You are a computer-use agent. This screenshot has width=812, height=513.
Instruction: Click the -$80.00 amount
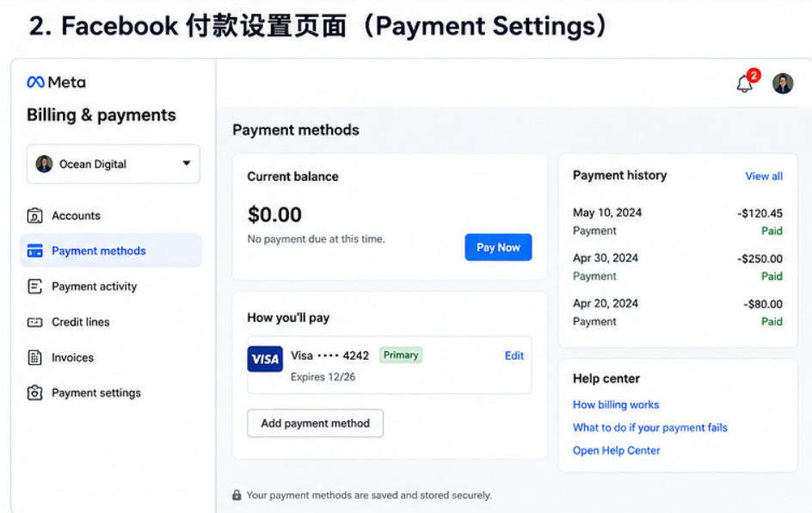click(763, 304)
